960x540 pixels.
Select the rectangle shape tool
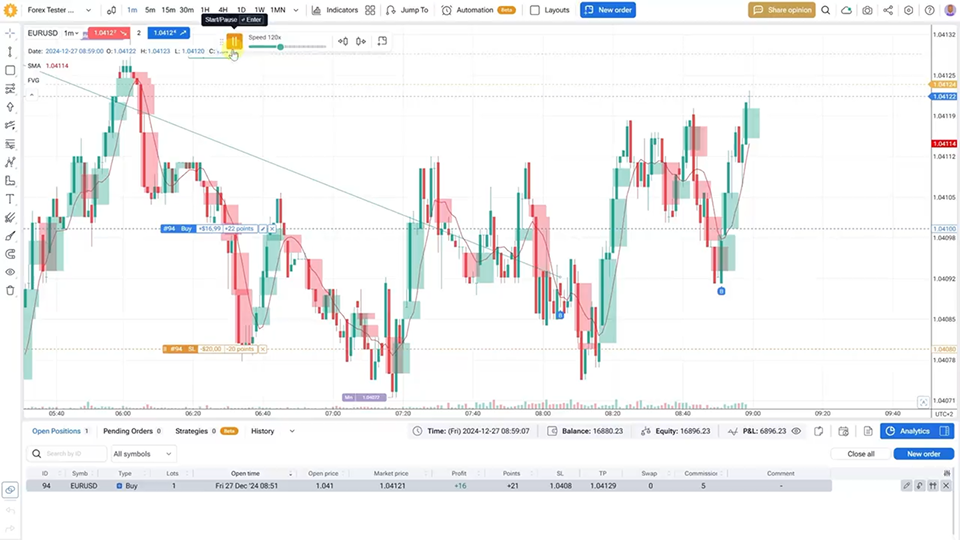10,70
